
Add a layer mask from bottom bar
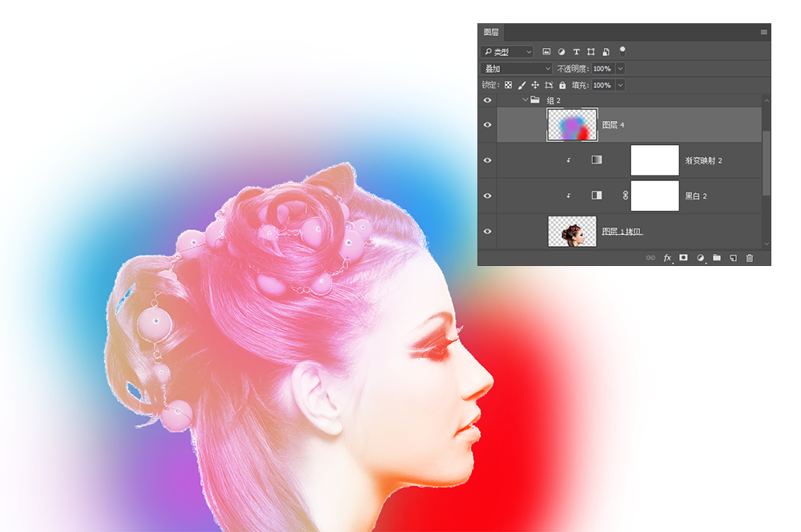(684, 258)
